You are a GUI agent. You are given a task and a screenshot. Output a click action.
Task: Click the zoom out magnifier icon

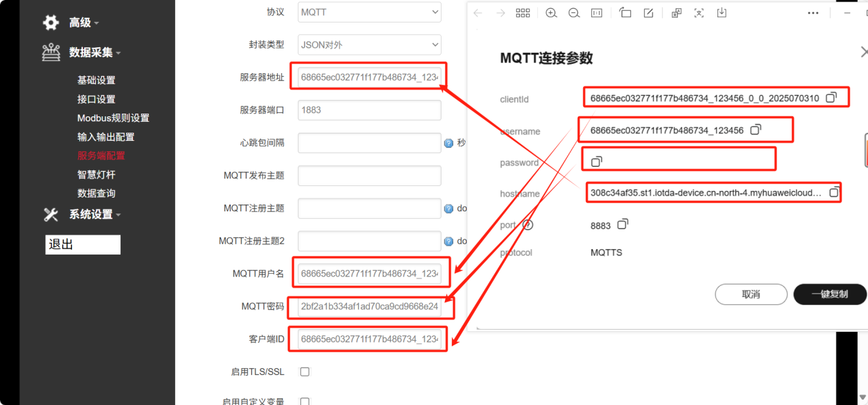point(574,12)
